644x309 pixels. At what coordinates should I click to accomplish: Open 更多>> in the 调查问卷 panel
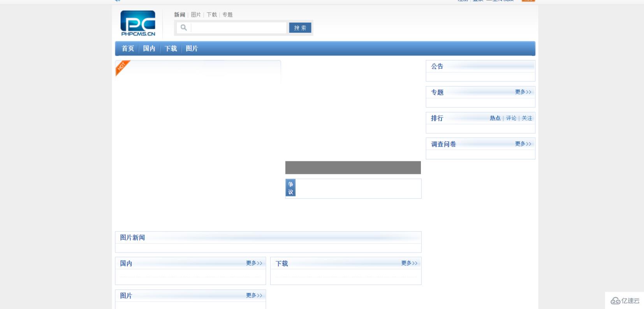click(523, 144)
